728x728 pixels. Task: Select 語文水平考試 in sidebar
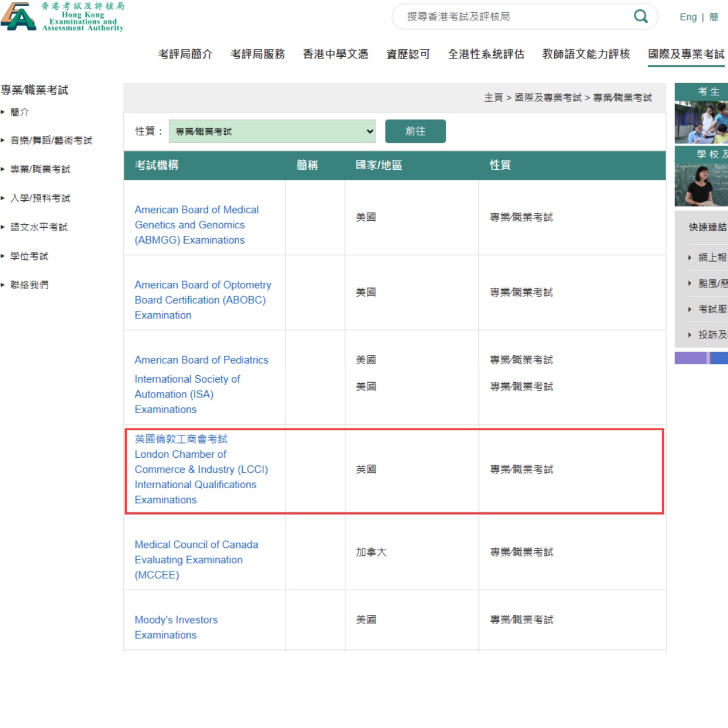38,227
